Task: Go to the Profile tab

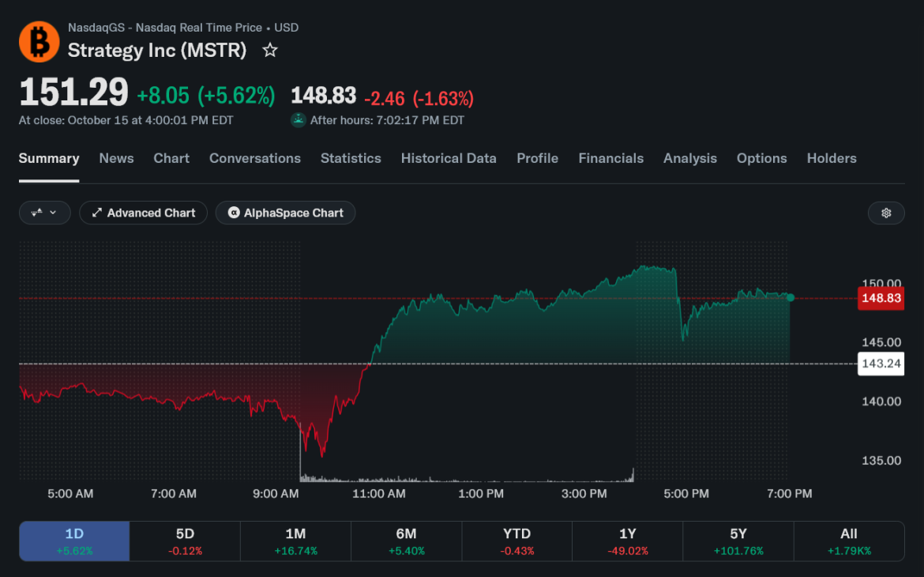Action: 538,158
